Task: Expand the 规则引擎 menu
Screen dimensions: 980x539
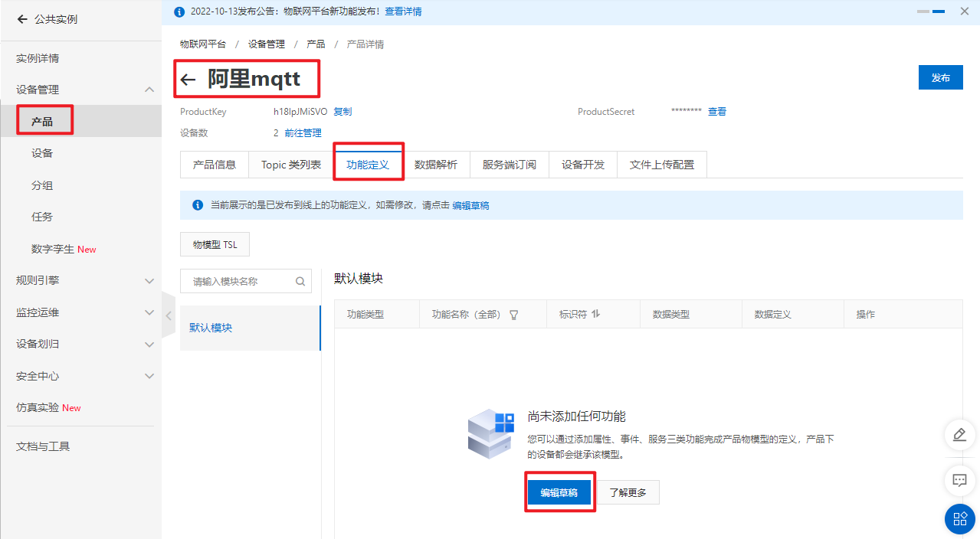Action: pos(149,280)
